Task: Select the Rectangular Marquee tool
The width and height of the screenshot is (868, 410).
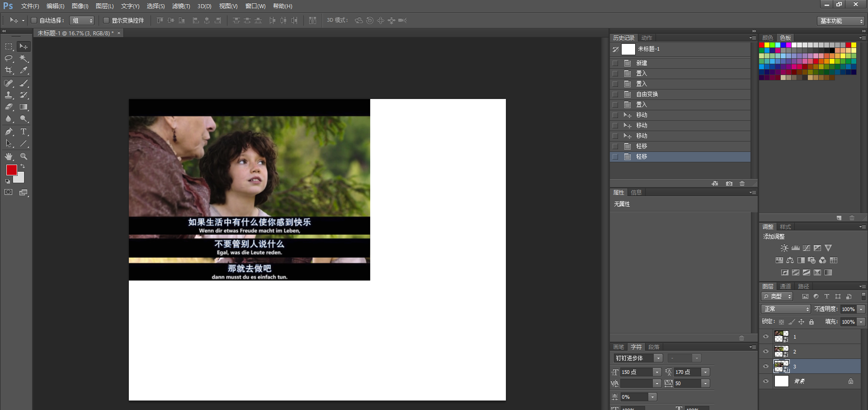Action: (9, 47)
